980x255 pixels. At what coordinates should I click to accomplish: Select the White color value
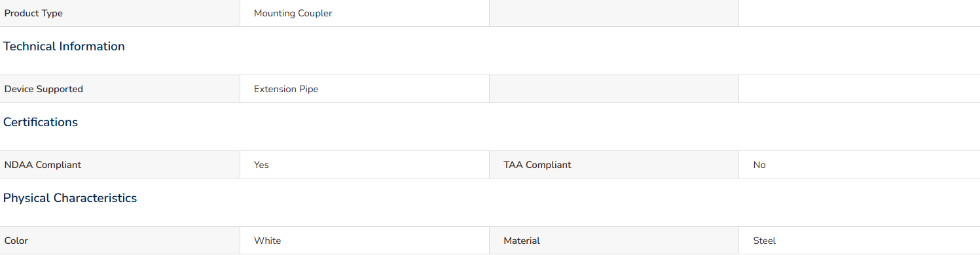pos(267,241)
